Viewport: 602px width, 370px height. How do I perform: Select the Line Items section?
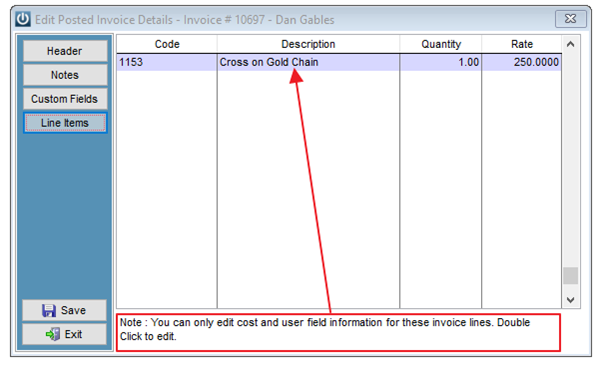(x=65, y=123)
